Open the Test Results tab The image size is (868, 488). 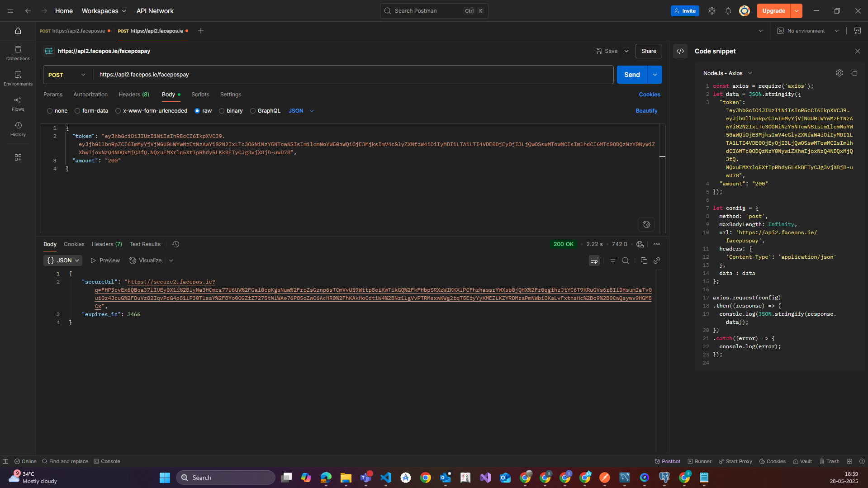[145, 244]
